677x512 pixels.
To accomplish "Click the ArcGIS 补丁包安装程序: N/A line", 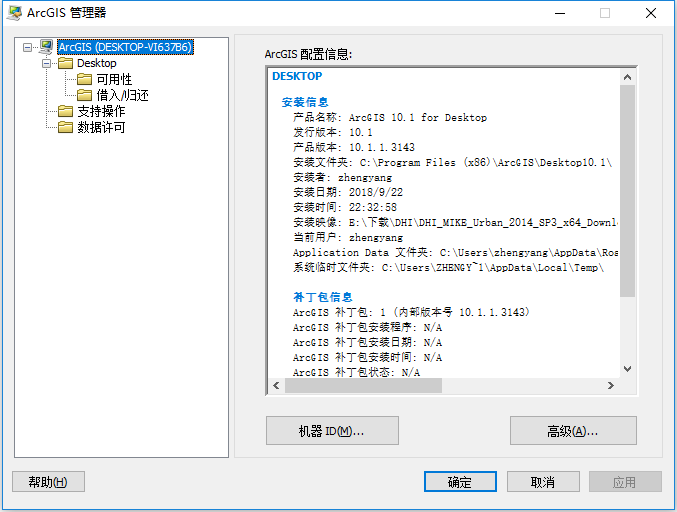I will point(367,327).
